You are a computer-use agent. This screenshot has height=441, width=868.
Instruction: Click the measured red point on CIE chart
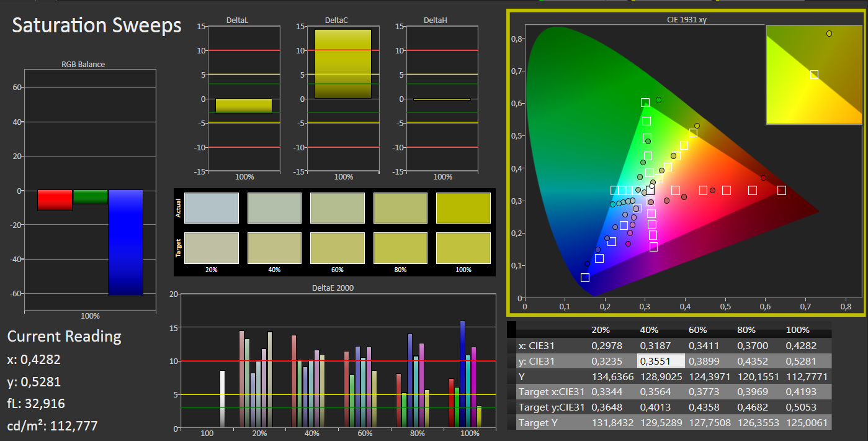[763, 178]
